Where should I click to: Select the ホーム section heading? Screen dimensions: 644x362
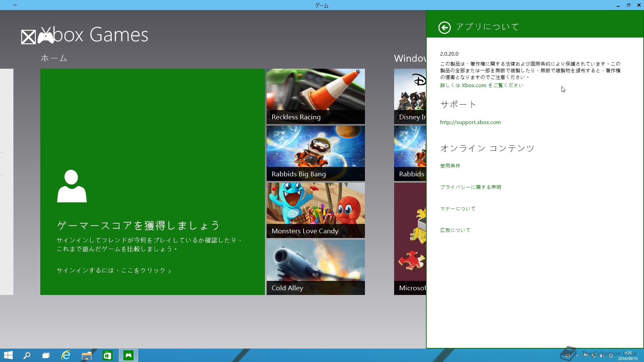click(54, 58)
